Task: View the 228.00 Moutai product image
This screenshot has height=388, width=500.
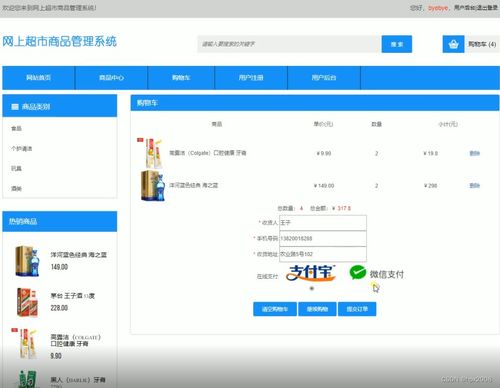Action: (27, 302)
